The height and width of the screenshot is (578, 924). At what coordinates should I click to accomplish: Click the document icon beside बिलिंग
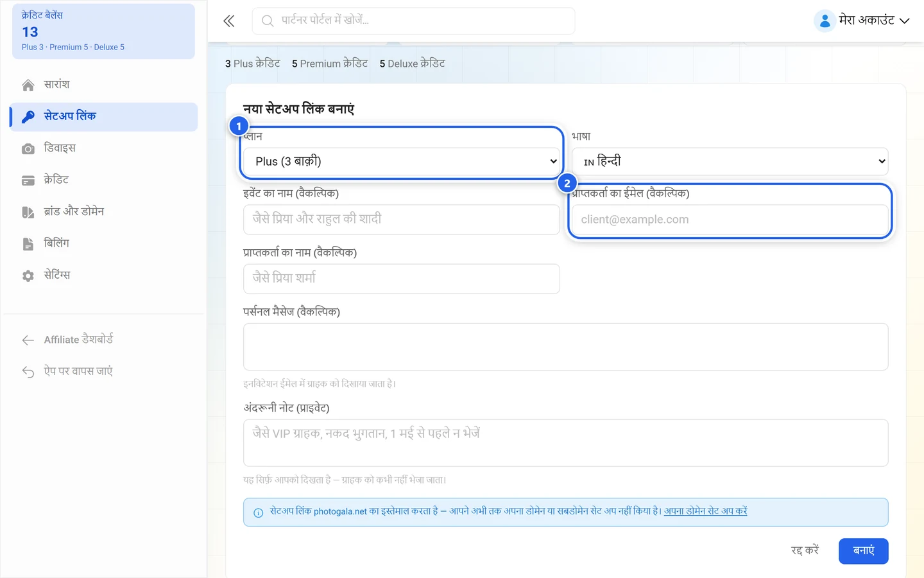(28, 244)
